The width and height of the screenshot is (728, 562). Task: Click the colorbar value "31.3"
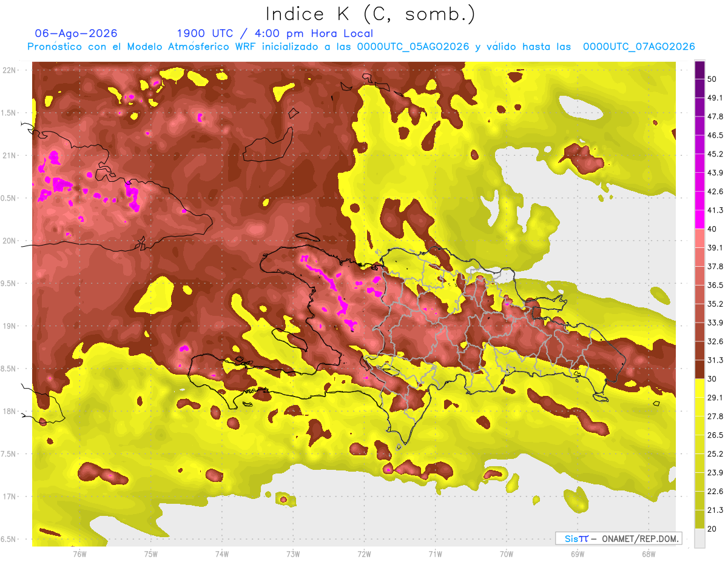(x=714, y=360)
